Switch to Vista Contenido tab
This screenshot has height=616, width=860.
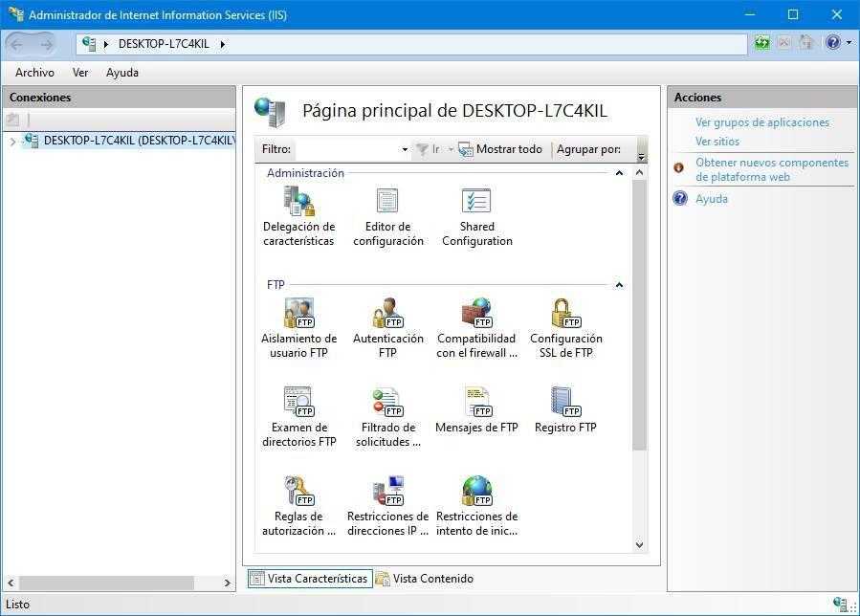tap(424, 579)
